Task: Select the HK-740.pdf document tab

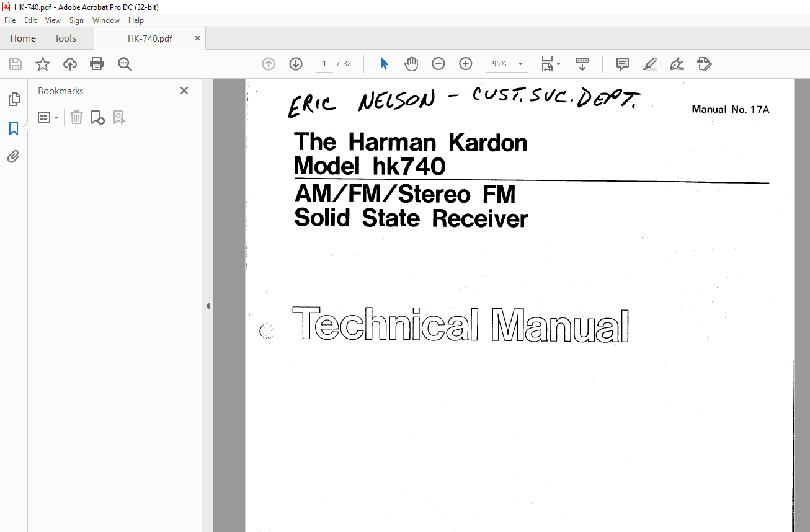Action: (150, 38)
